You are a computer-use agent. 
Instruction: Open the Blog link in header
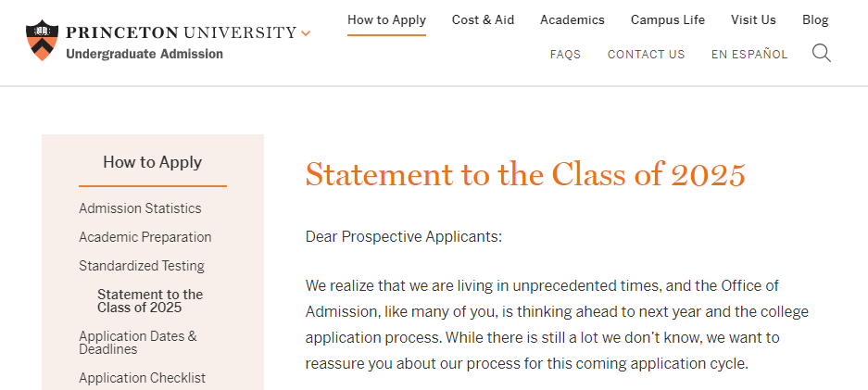[815, 19]
